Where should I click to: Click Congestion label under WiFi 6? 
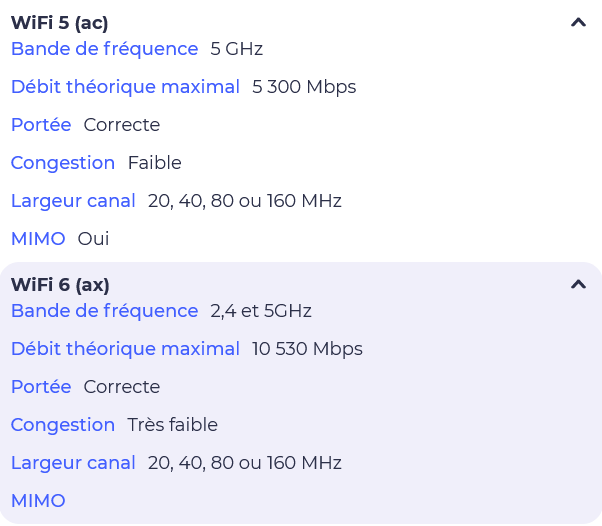click(x=63, y=425)
